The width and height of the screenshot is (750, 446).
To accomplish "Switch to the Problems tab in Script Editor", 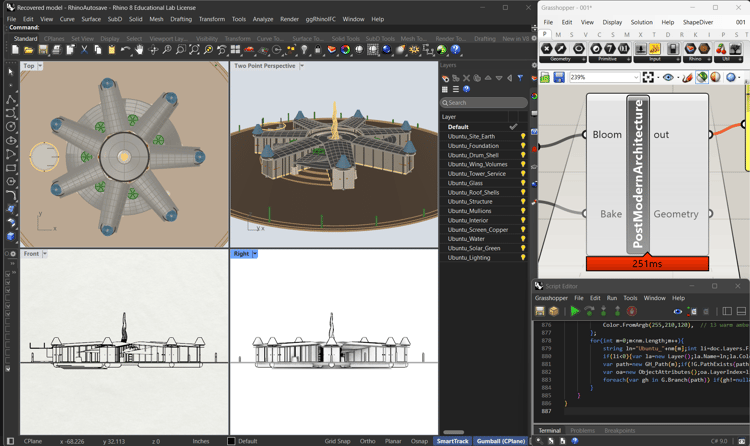I will click(582, 431).
